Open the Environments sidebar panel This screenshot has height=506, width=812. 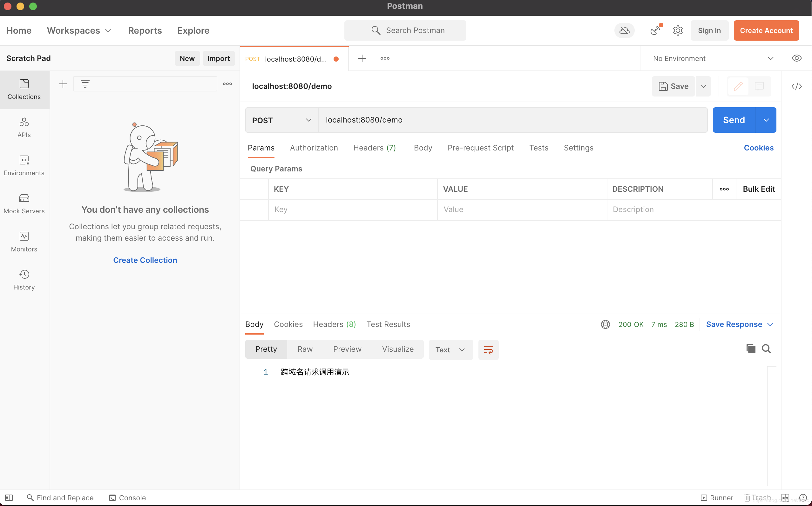tap(24, 166)
